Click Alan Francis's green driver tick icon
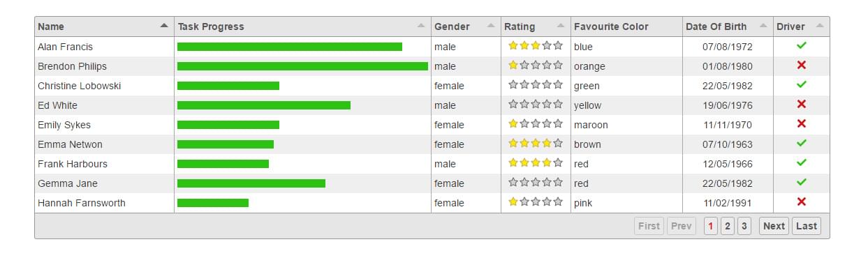868x258 pixels. click(x=802, y=45)
